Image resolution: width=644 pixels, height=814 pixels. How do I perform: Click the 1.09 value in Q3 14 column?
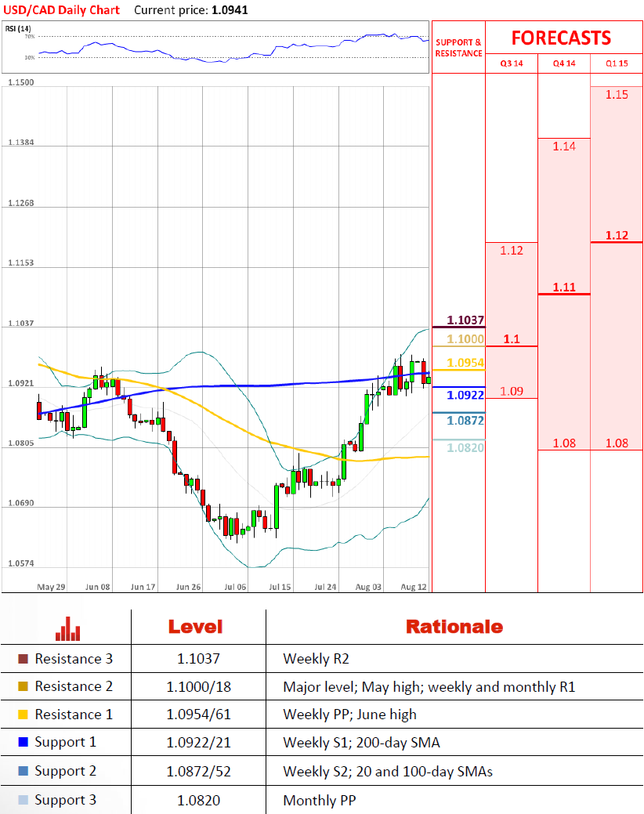[x=511, y=391]
